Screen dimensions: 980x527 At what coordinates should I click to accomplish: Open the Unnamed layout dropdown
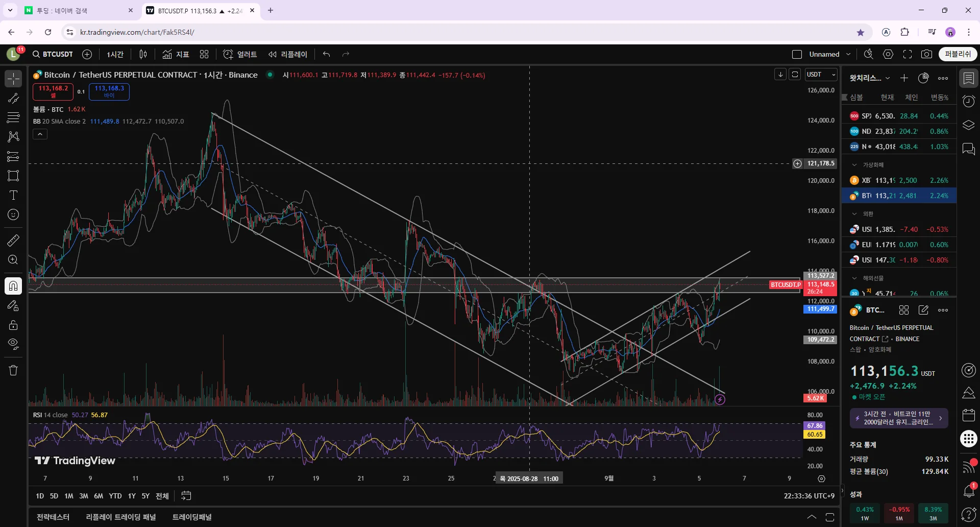pyautogui.click(x=830, y=54)
